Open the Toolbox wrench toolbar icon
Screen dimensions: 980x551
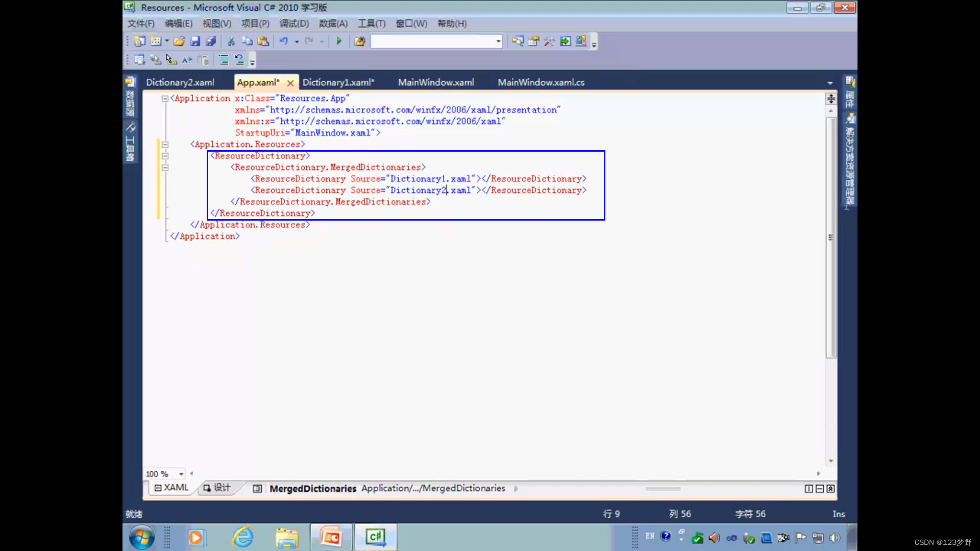pos(549,41)
